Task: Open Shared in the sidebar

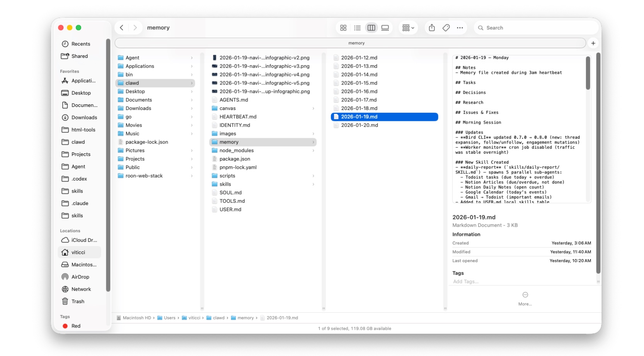Action: pyautogui.click(x=80, y=56)
